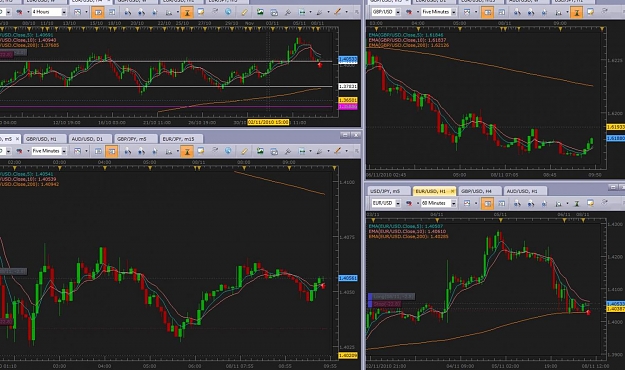Click the chart type icon in the GBP/USD window
The height and width of the screenshot is (370, 625).
467,12
